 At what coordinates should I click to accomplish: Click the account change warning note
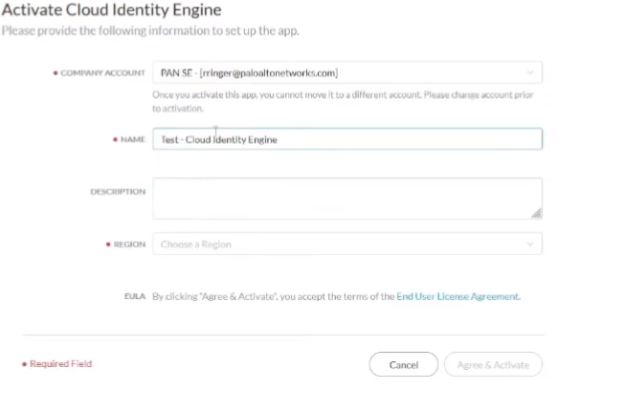(x=343, y=101)
